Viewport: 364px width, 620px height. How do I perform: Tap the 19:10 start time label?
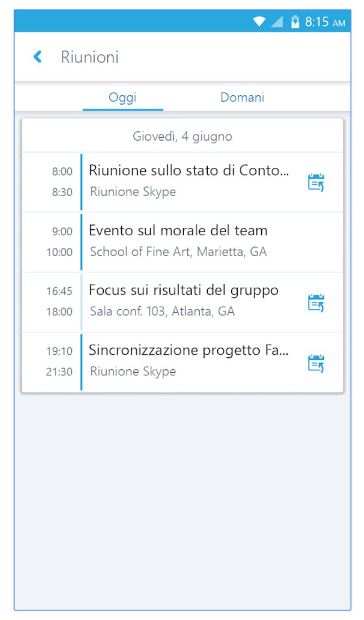[x=61, y=351]
